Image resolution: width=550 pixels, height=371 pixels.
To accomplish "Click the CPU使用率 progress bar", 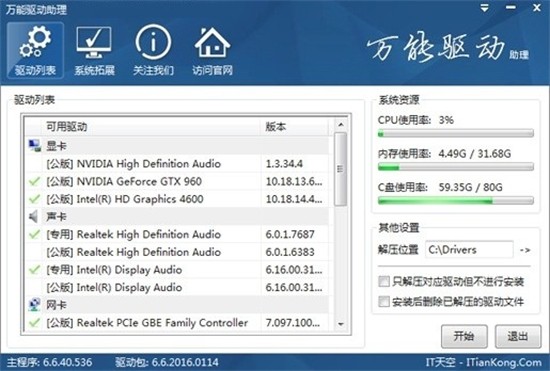I will click(x=456, y=134).
